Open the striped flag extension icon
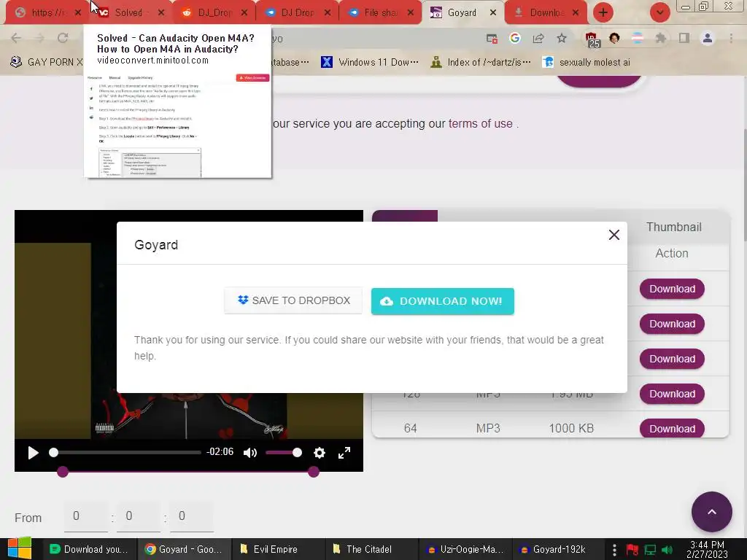Image resolution: width=747 pixels, height=560 pixels. point(638,38)
